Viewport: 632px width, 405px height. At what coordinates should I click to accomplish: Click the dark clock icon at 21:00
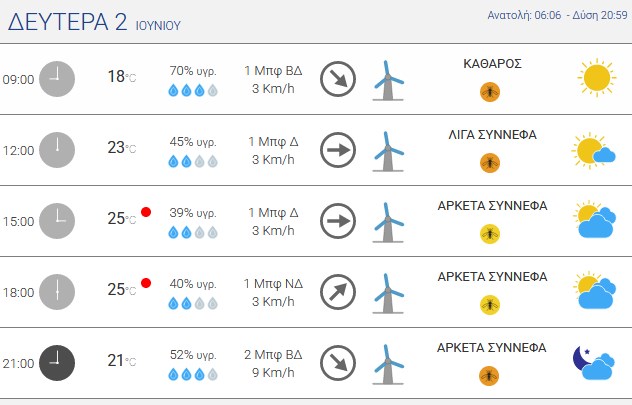point(57,363)
